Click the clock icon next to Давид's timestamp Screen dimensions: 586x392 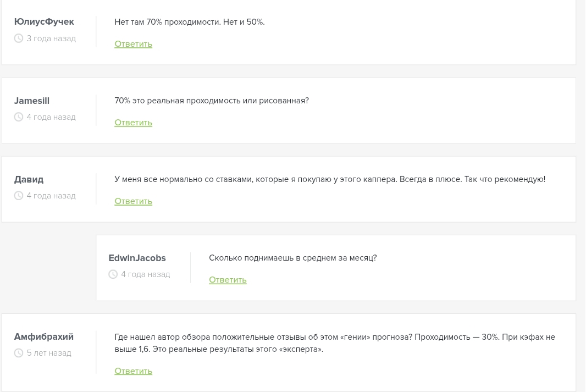[x=18, y=195]
